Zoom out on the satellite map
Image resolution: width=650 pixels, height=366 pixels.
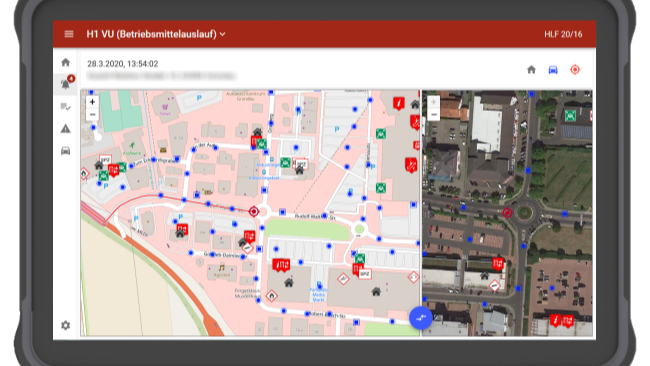(x=433, y=114)
